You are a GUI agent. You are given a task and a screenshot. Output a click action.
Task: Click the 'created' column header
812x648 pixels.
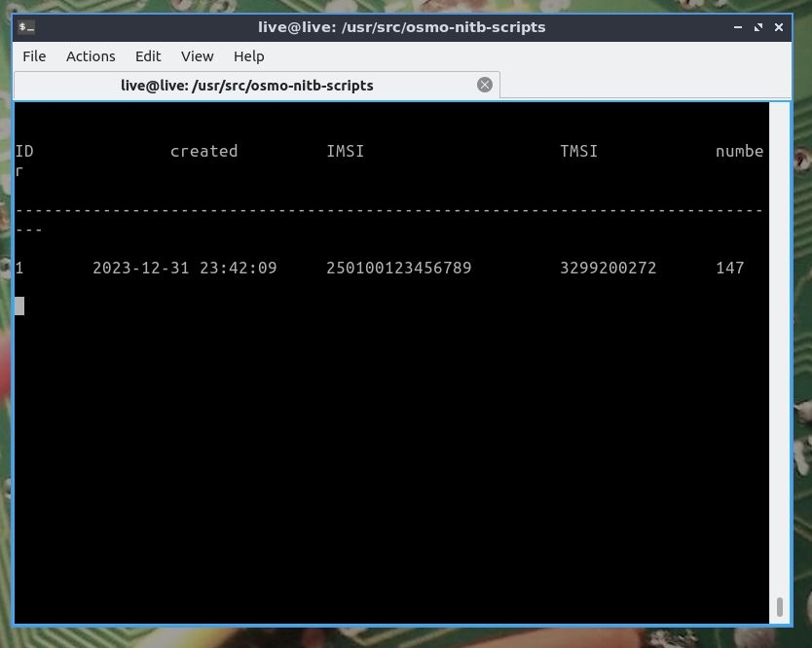coord(204,151)
